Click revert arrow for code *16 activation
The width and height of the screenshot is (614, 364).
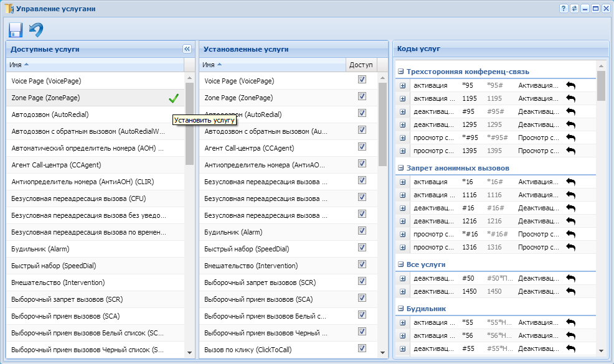pyautogui.click(x=570, y=182)
